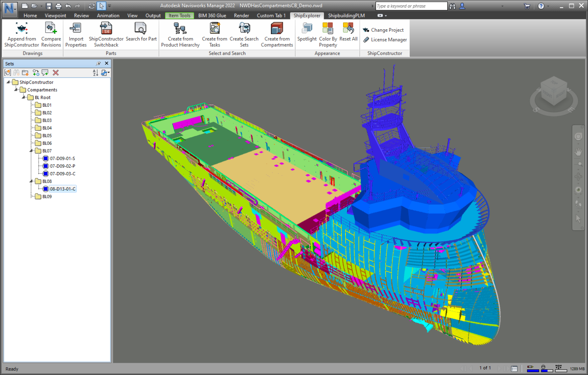This screenshot has height=375, width=588.
Task: Open the Compare Revisions tool
Action: click(51, 34)
